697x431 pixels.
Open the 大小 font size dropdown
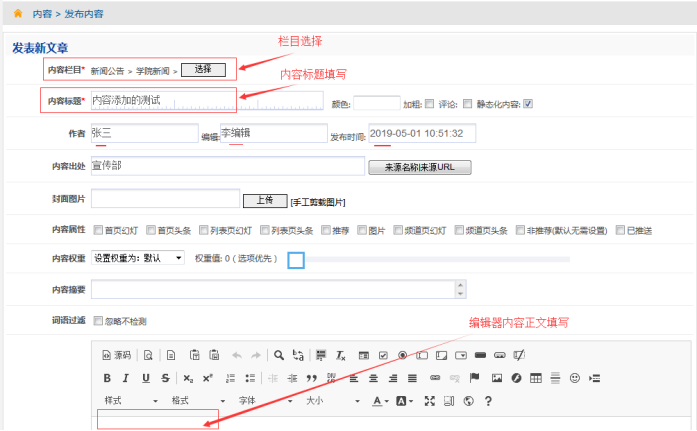tap(330, 401)
